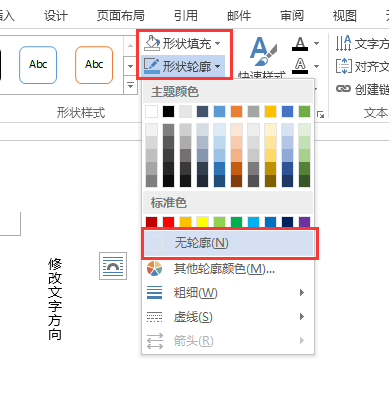The height and width of the screenshot is (403, 389).
Task: Click the 修改文字方向 vertical text box
Action: pos(55,299)
